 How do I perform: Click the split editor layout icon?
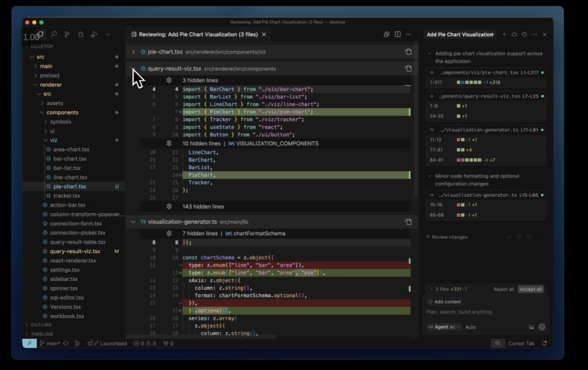coord(397,34)
